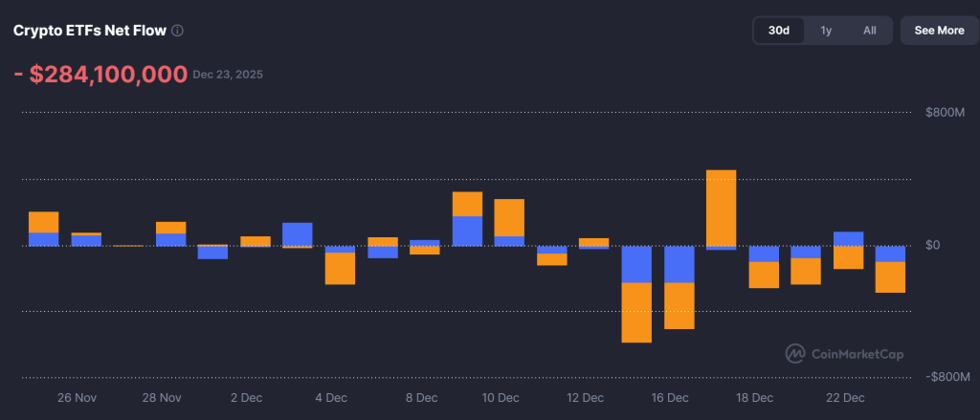The width and height of the screenshot is (980, 420).
Task: Click the 26 Nov x-axis date label
Action: coord(77,398)
